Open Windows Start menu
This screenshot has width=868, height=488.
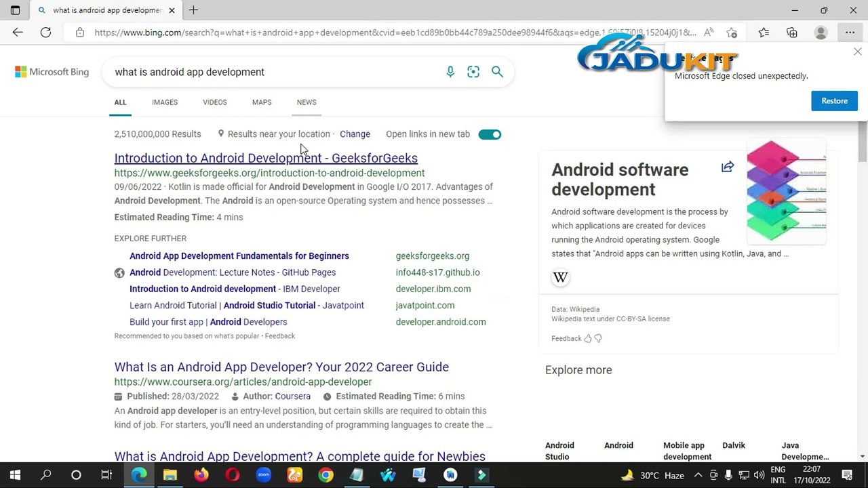pyautogui.click(x=15, y=475)
